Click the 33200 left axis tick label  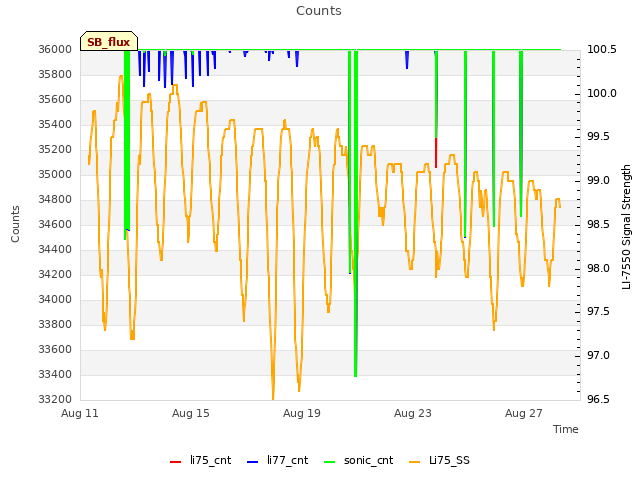[55, 399]
